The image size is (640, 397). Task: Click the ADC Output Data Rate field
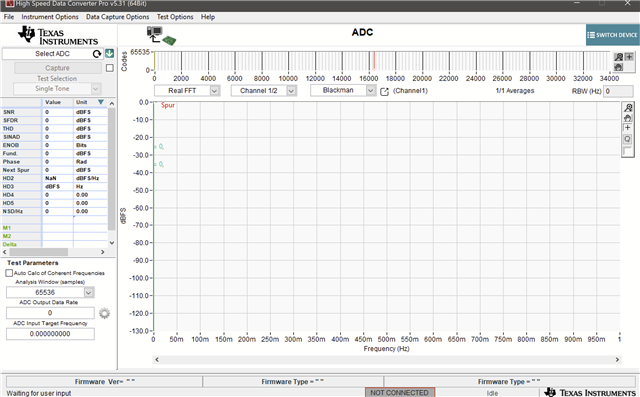point(50,313)
